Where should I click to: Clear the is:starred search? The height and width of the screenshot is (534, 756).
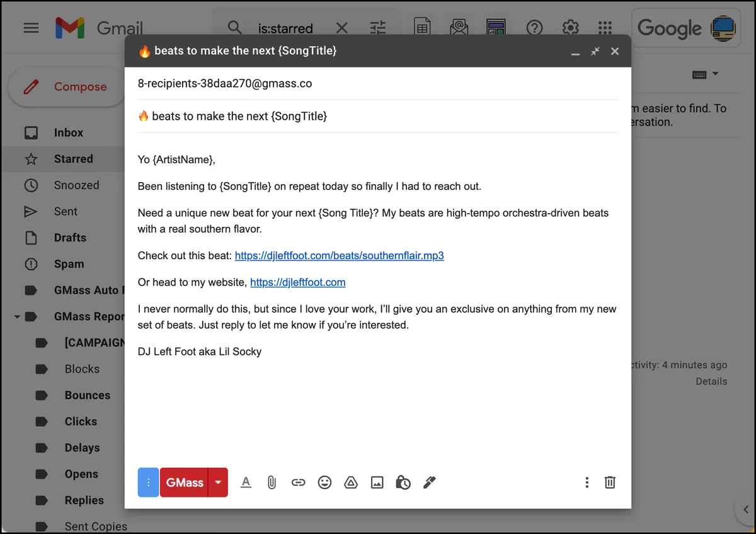pyautogui.click(x=341, y=28)
